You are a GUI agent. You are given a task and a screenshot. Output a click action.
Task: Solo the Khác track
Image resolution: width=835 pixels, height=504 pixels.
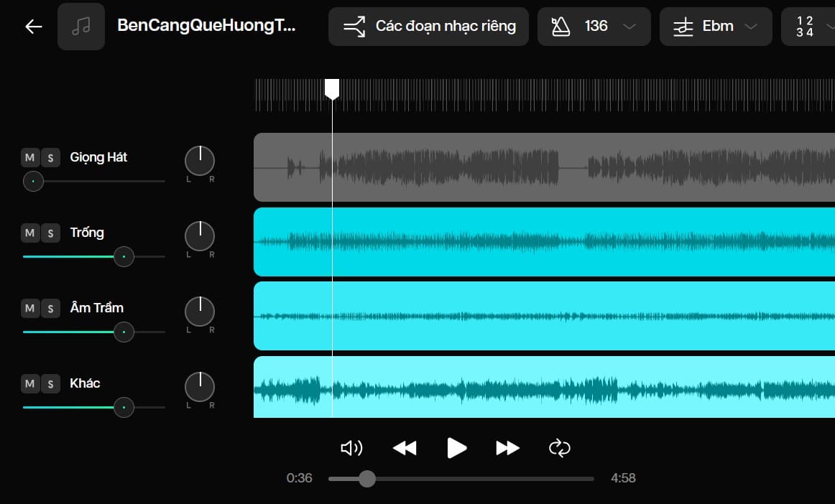click(50, 383)
